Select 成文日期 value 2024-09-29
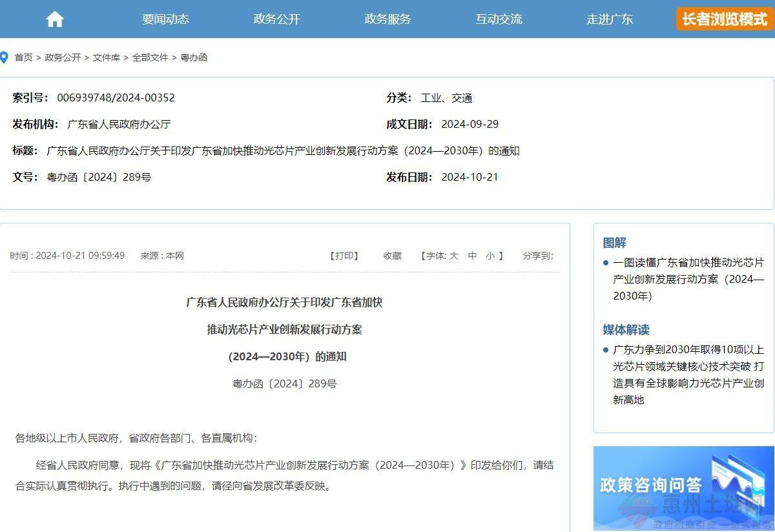This screenshot has height=532, width=775. click(x=470, y=124)
